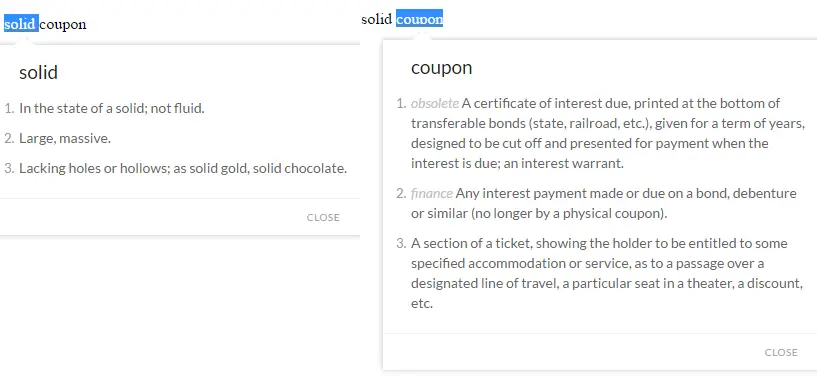Click the unhighlighted word solid on right
The height and width of the screenshot is (376, 817).
[x=376, y=19]
